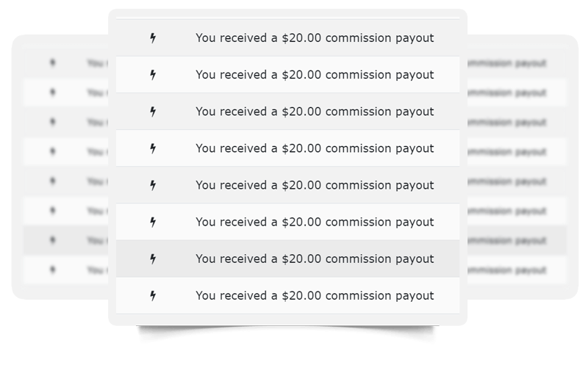
Task: Select the third row's lightning bolt icon
Action: coord(153,112)
